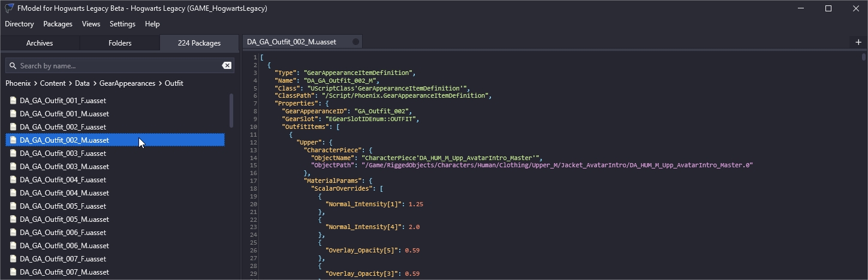Click the JSON editor vertical scrollbar thumb
The image size is (868, 280).
tap(864, 57)
